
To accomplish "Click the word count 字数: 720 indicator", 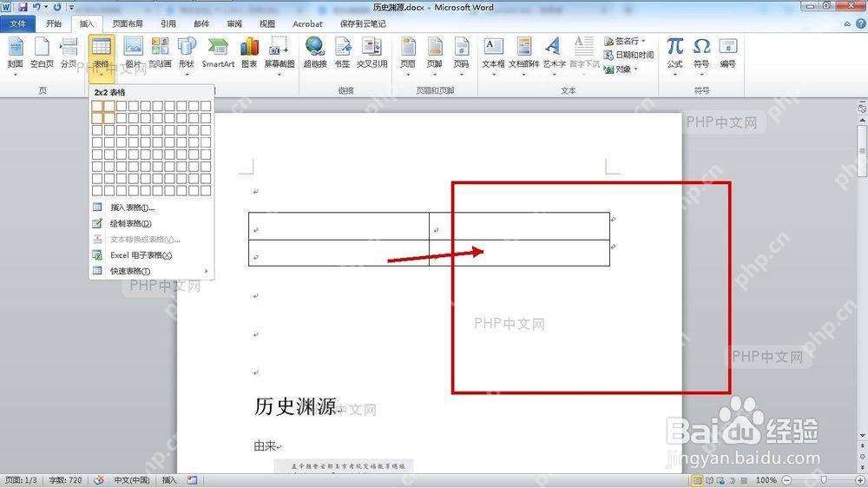I will point(65,480).
